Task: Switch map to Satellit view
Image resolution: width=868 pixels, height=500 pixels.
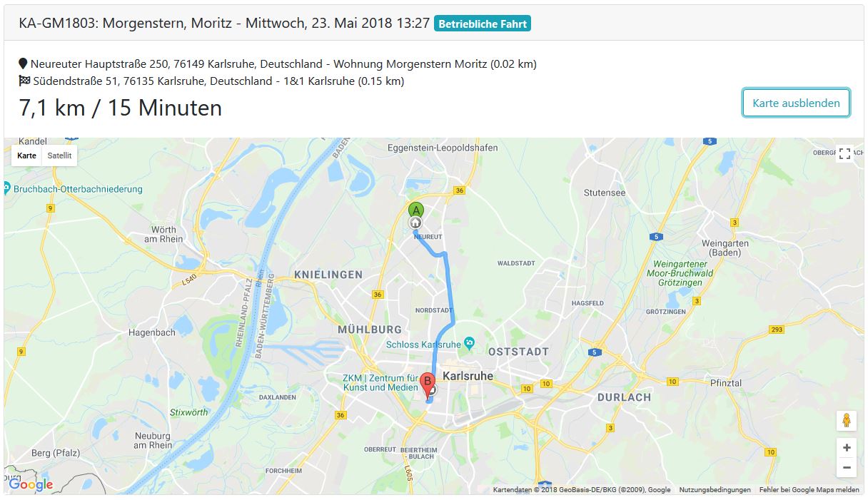Action: (x=59, y=155)
